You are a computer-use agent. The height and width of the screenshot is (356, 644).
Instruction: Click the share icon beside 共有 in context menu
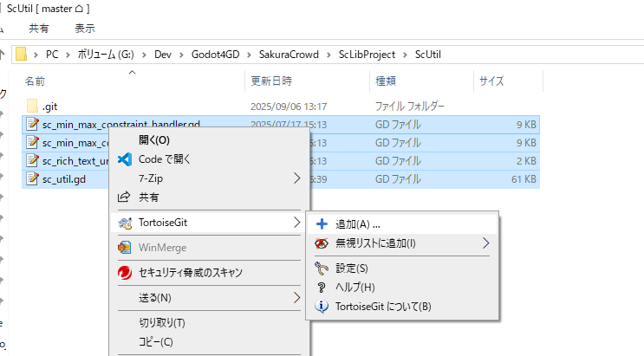pyautogui.click(x=124, y=197)
